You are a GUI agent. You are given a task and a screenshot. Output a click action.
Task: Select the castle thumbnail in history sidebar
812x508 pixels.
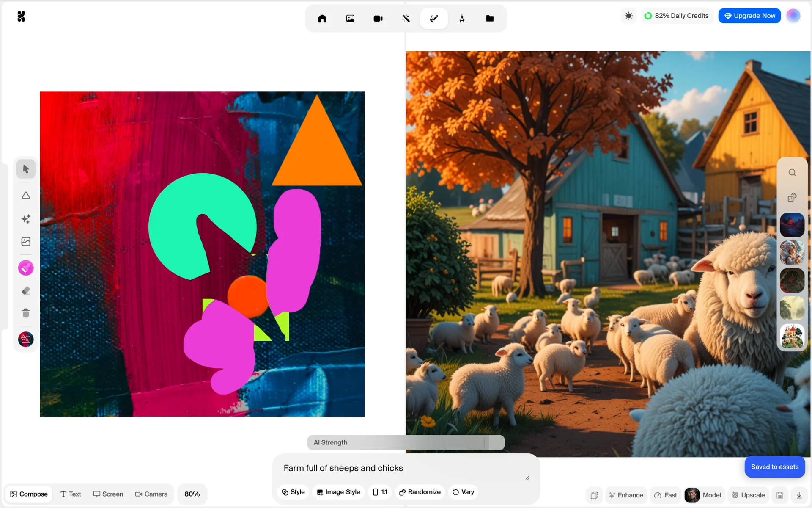792,337
